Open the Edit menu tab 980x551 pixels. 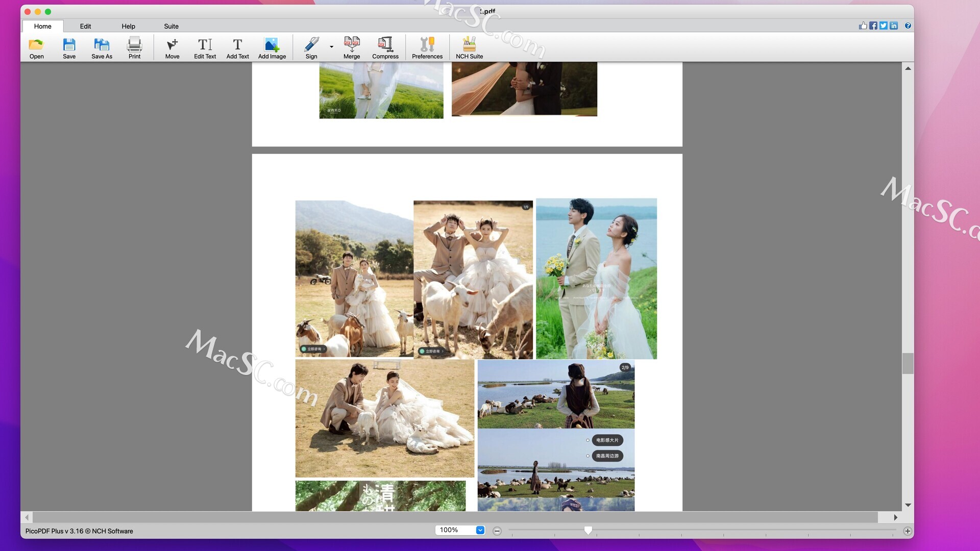(x=85, y=26)
